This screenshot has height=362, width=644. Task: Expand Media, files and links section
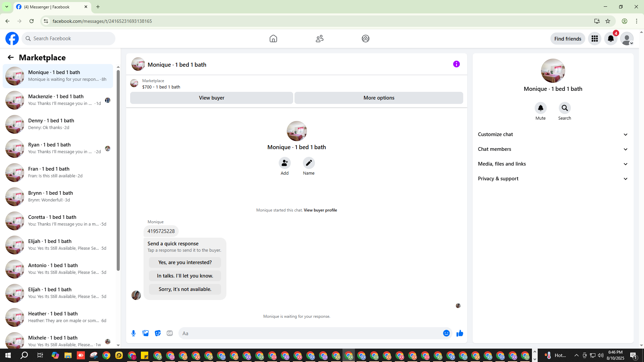point(553,164)
